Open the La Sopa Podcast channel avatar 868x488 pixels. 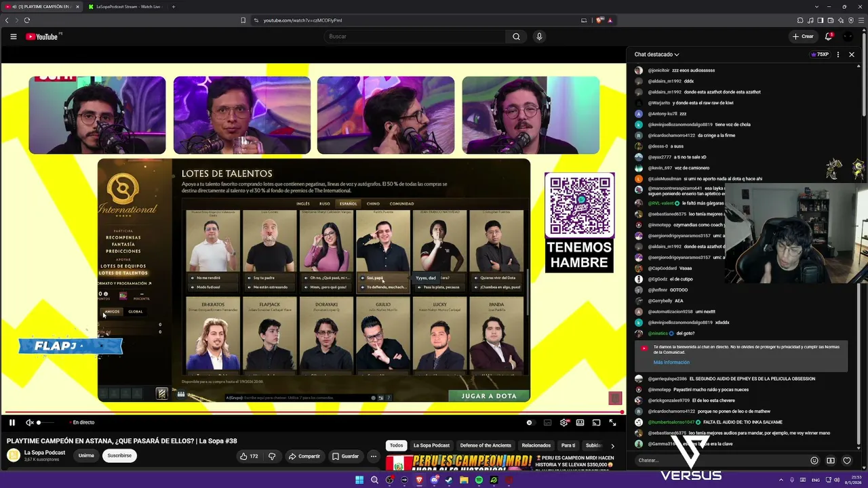[x=14, y=455]
